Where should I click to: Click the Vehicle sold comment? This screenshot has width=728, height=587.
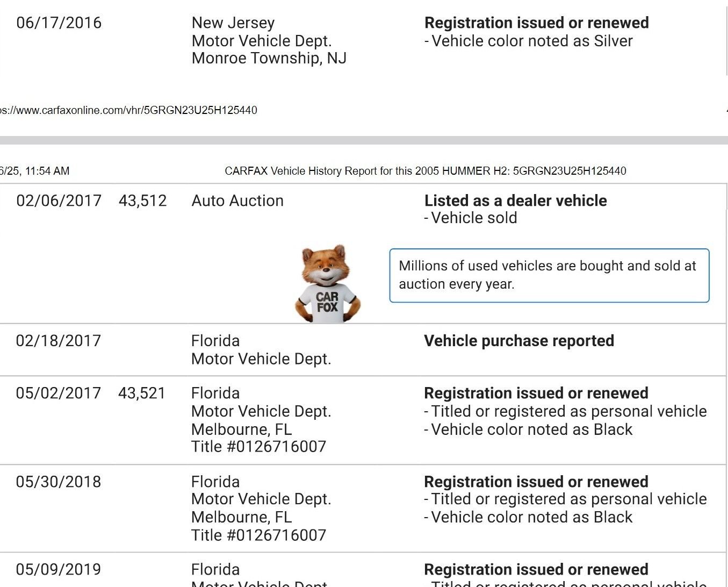(x=474, y=218)
